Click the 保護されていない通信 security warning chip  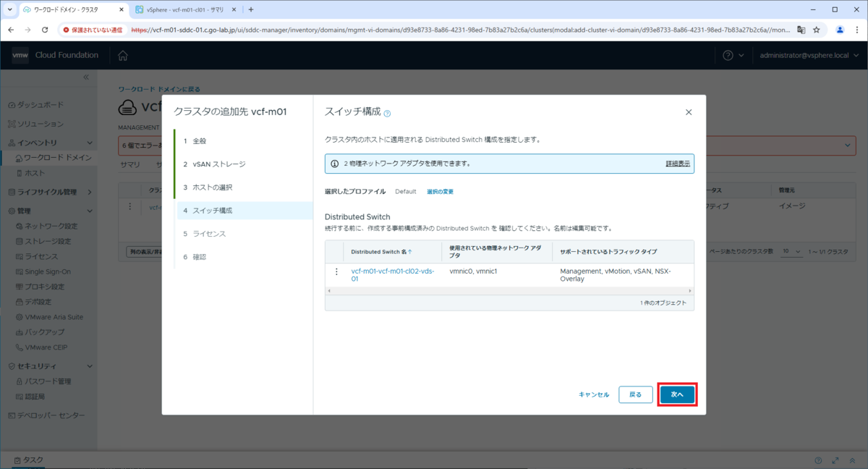coord(92,30)
